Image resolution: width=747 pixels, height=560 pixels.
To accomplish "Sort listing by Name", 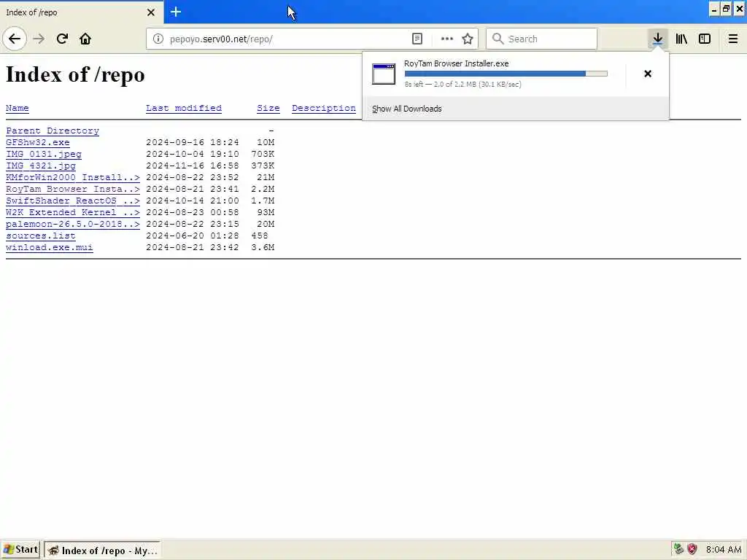I will (x=18, y=108).
